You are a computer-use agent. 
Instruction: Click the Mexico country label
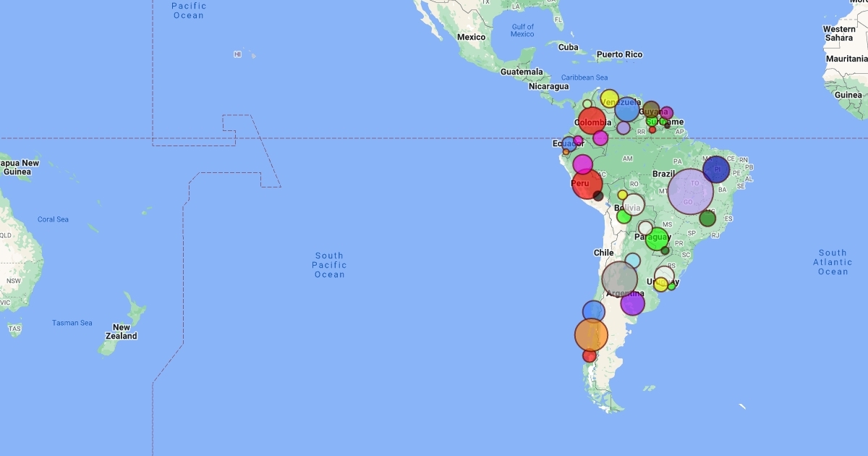[471, 37]
